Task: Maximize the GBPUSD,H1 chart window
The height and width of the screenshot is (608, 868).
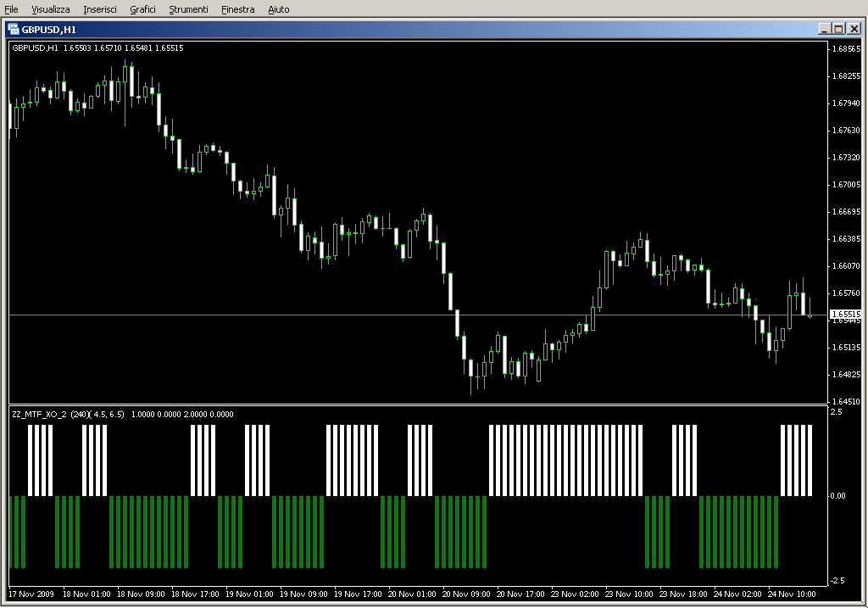Action: [x=838, y=29]
